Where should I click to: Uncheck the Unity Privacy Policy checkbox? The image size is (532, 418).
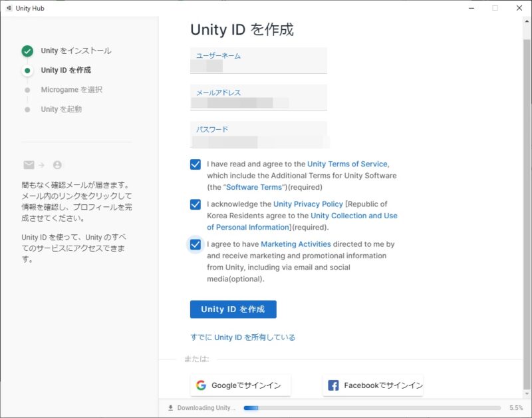[196, 204]
